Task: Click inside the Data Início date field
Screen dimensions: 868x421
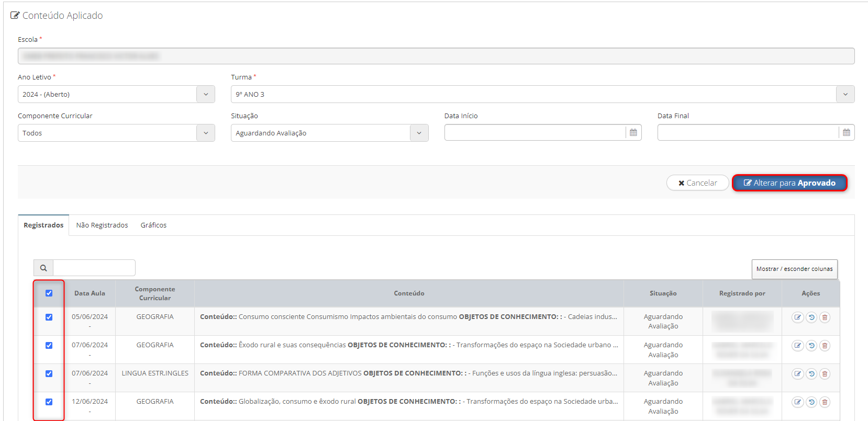Action: pos(535,133)
